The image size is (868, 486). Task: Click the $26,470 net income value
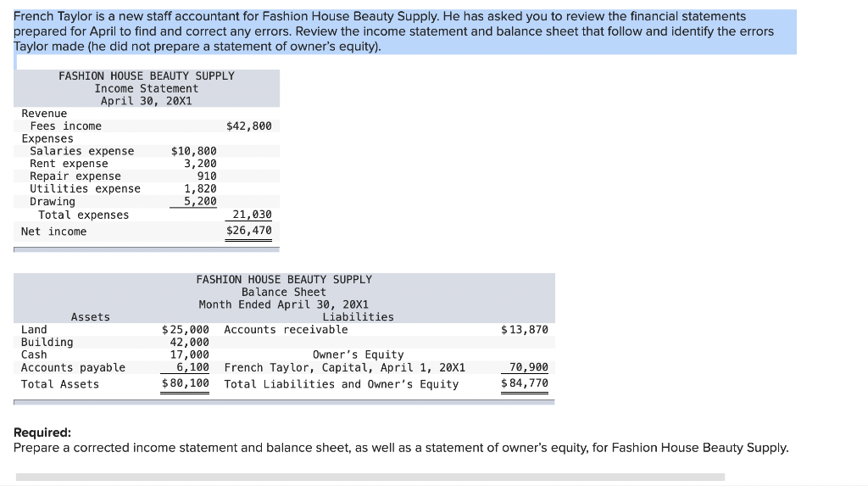(x=249, y=231)
